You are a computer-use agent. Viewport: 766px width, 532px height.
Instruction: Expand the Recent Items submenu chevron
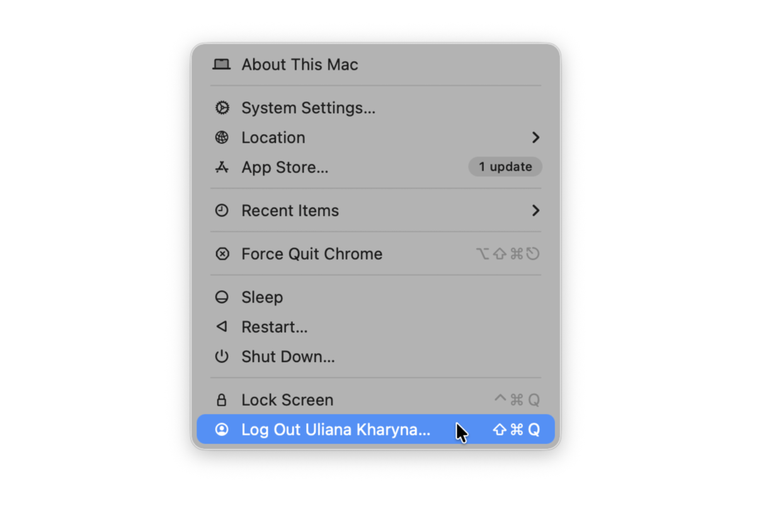click(536, 210)
